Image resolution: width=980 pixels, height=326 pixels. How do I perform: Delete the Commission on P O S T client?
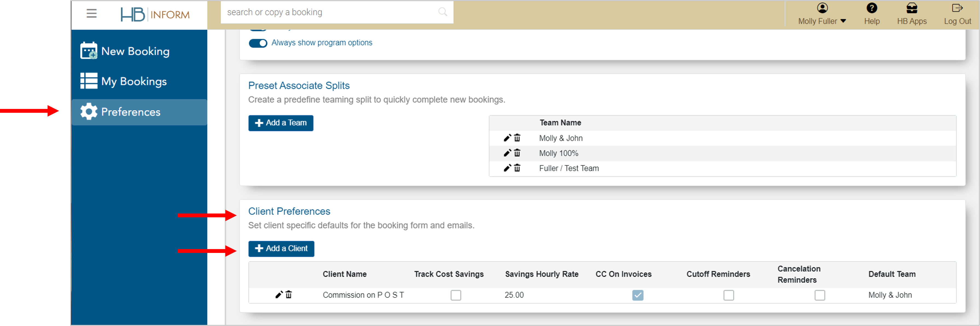click(289, 295)
